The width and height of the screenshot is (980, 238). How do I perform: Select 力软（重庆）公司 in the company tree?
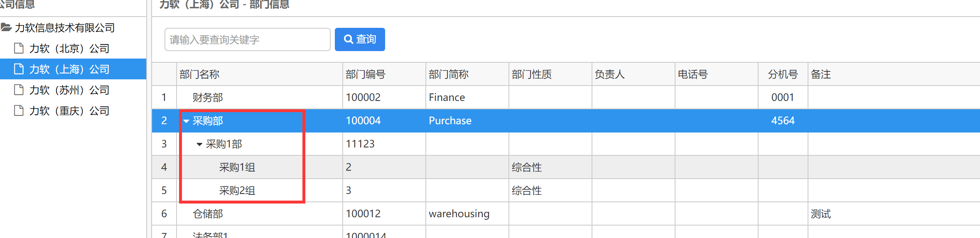click(x=69, y=111)
